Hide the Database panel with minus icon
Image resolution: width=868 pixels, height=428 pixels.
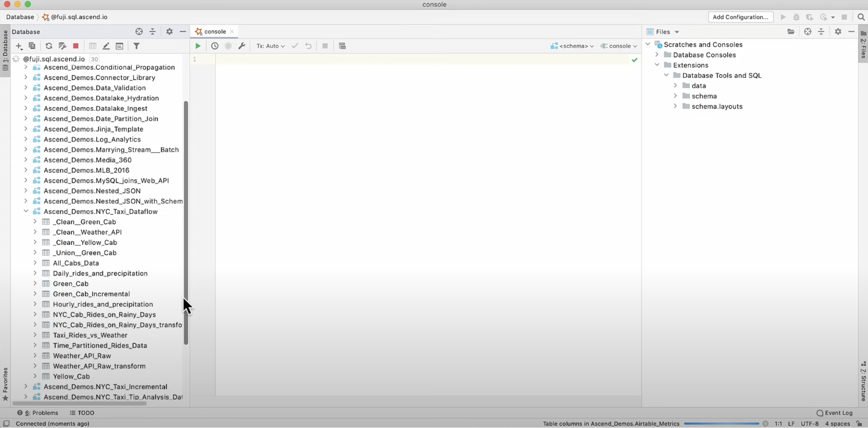183,32
